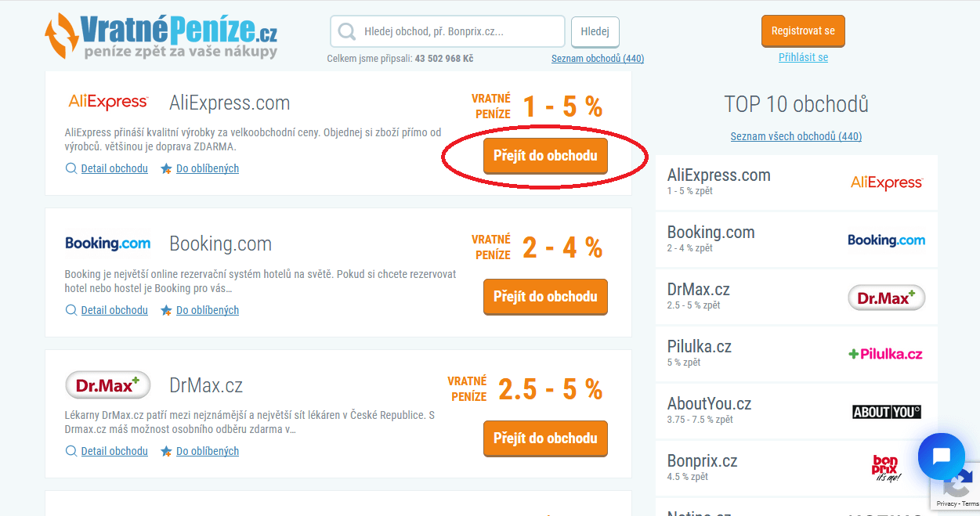
Task: Click star icon to favorite AliExpress
Action: click(x=166, y=168)
